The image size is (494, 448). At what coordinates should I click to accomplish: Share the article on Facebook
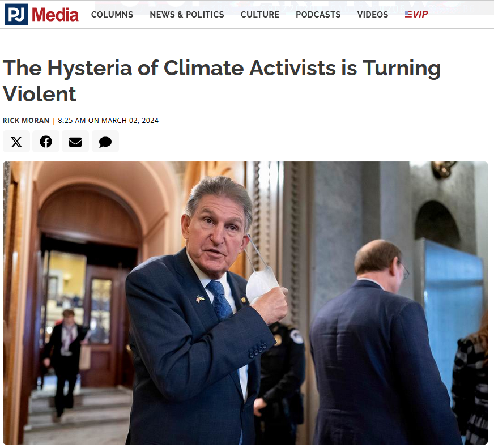coord(46,142)
